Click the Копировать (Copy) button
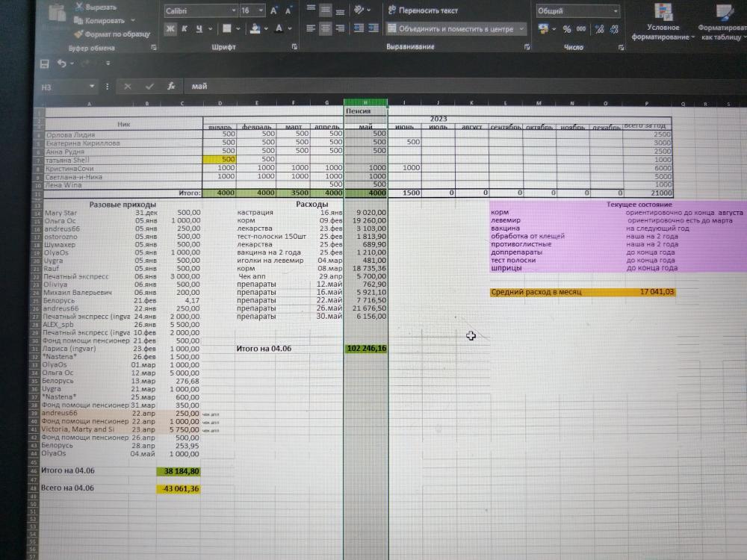 coord(99,20)
